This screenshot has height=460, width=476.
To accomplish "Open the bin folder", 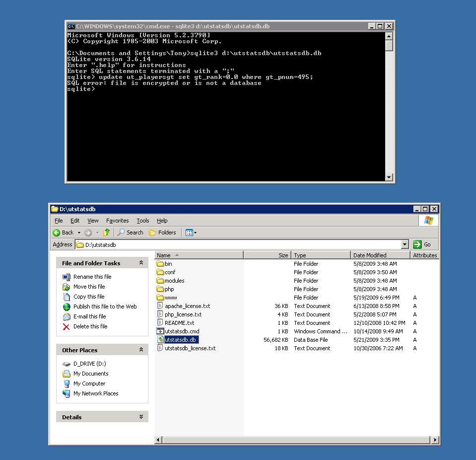I will [168, 264].
